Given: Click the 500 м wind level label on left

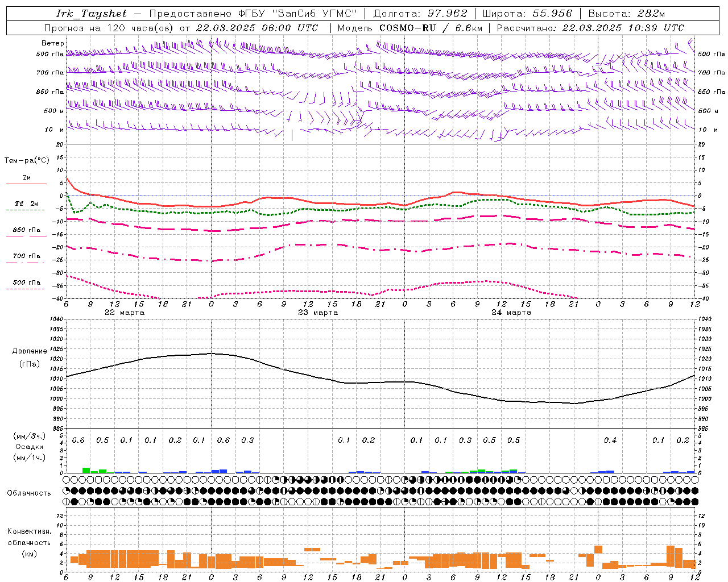Looking at the screenshot, I should pos(54,111).
